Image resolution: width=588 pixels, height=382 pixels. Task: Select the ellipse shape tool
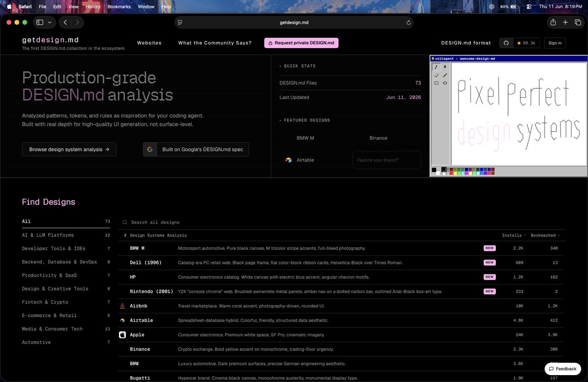pyautogui.click(x=445, y=83)
